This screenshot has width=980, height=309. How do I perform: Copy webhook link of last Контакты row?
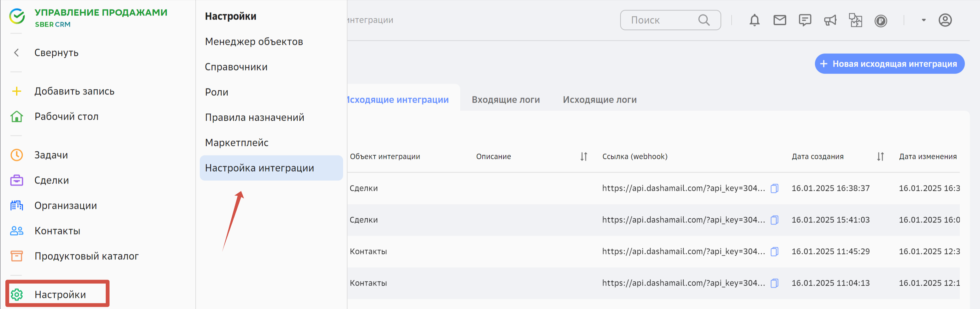pyautogui.click(x=774, y=283)
